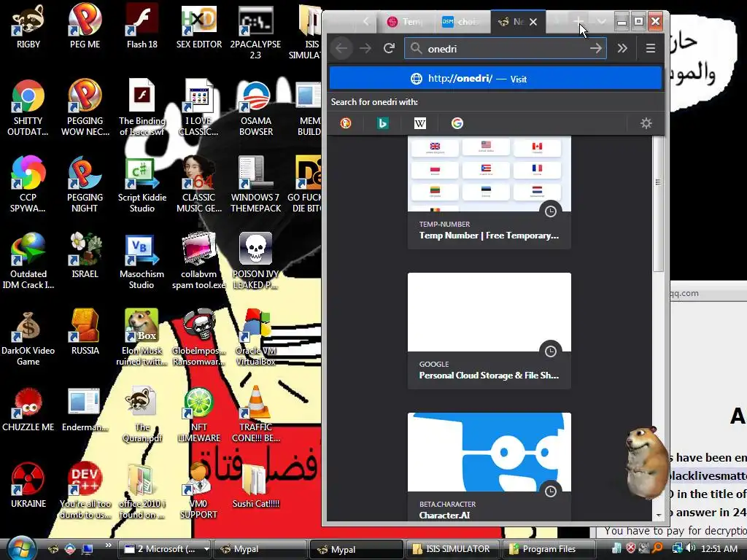Viewport: 747px width, 560px height.
Task: Open the ISRAEL desktop shortcut
Action: click(85, 256)
